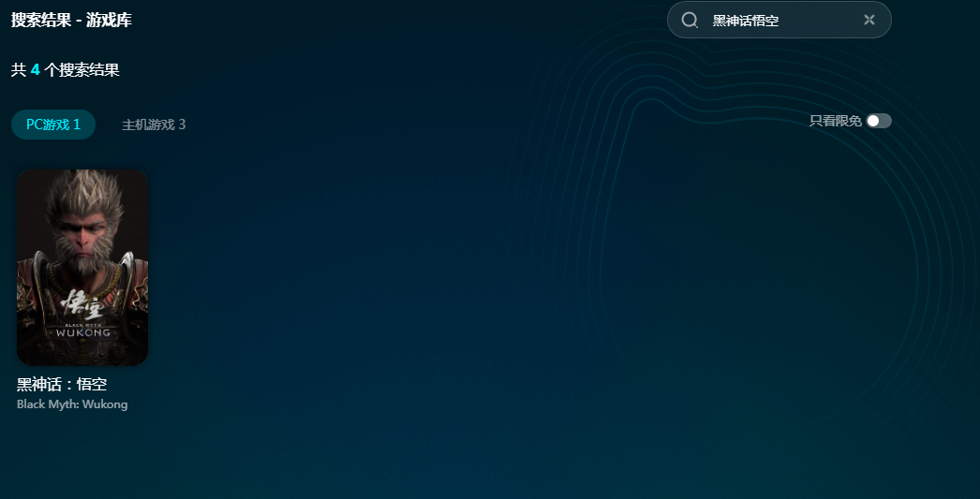Click the 只看限免 label text
Image resolution: width=980 pixels, height=499 pixels.
pyautogui.click(x=835, y=121)
